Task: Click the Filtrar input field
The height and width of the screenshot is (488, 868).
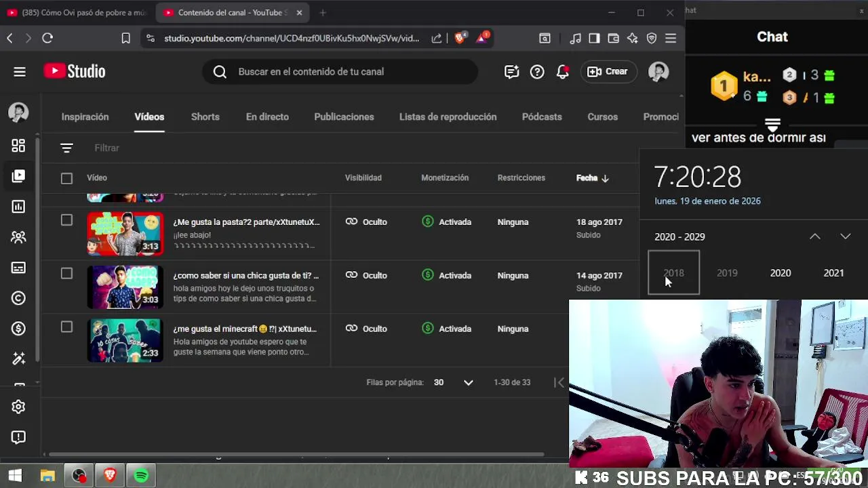Action: tap(106, 148)
